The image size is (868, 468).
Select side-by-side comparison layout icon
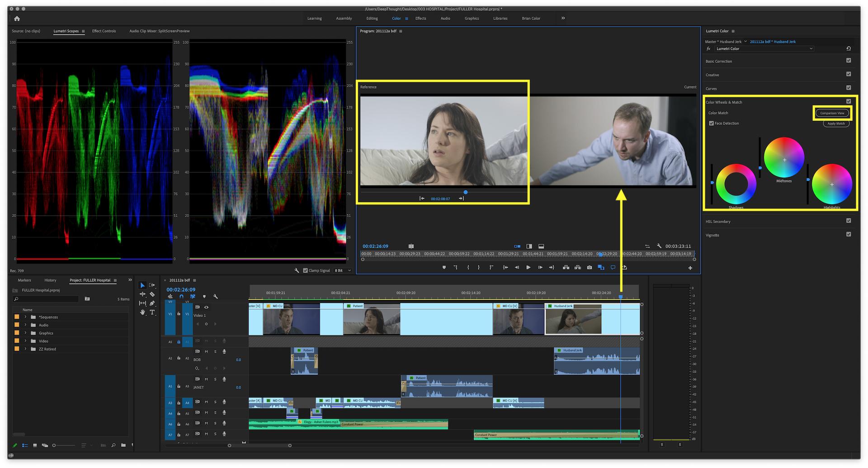517,246
